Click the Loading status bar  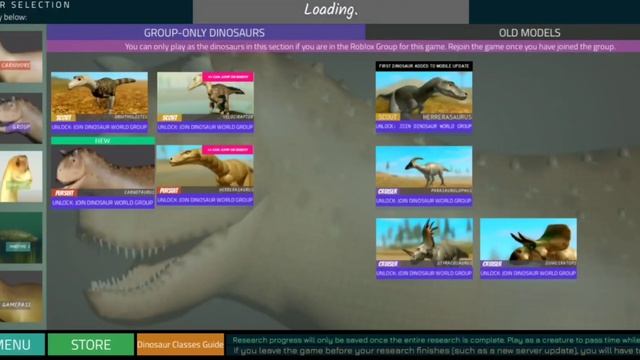pyautogui.click(x=331, y=11)
